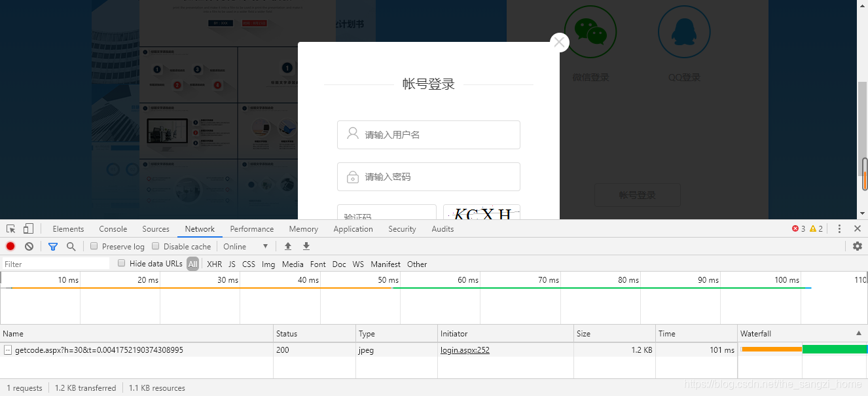Check Disable cache
The width and height of the screenshot is (868, 396).
click(x=155, y=246)
